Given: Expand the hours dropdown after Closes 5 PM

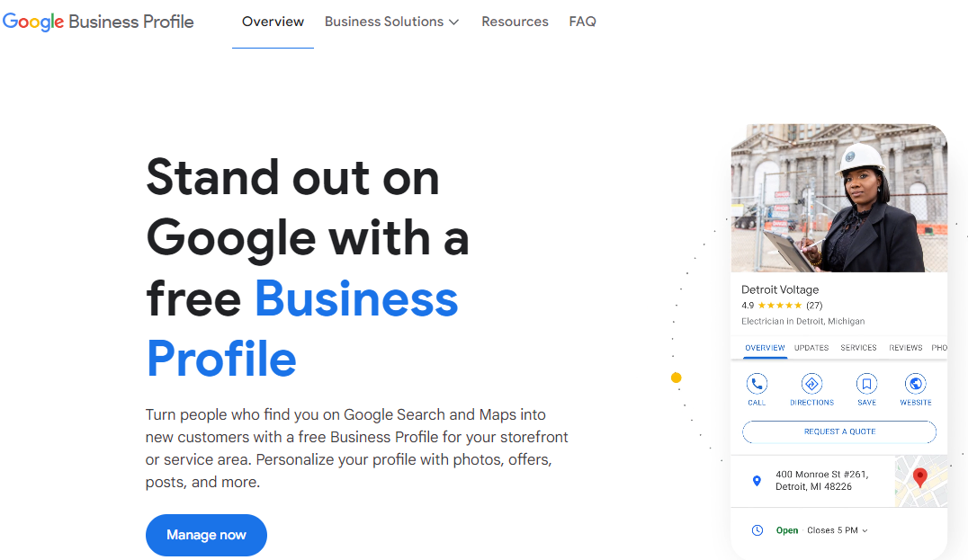Looking at the screenshot, I should [865, 530].
